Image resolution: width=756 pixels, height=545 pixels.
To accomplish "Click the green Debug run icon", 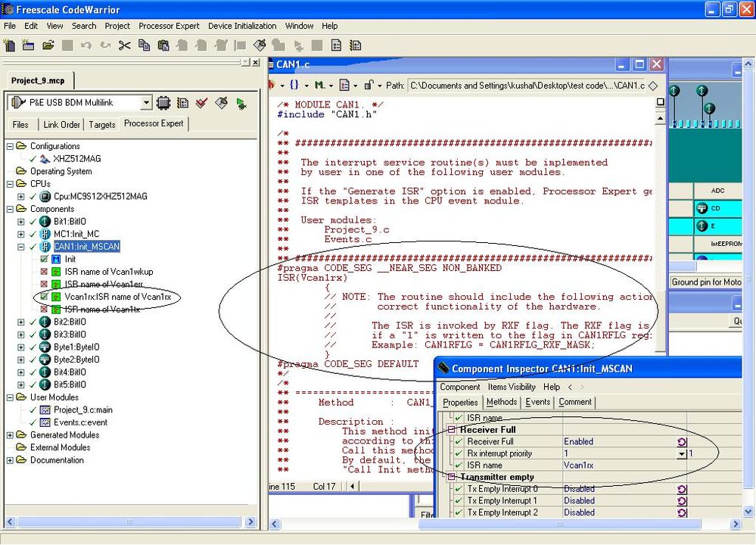I will tap(241, 103).
